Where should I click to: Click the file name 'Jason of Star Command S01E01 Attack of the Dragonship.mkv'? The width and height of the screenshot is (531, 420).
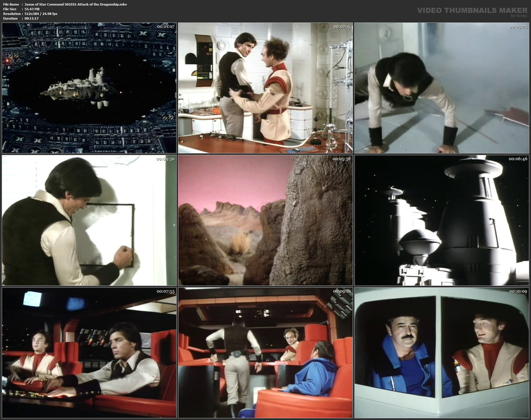[76, 4]
